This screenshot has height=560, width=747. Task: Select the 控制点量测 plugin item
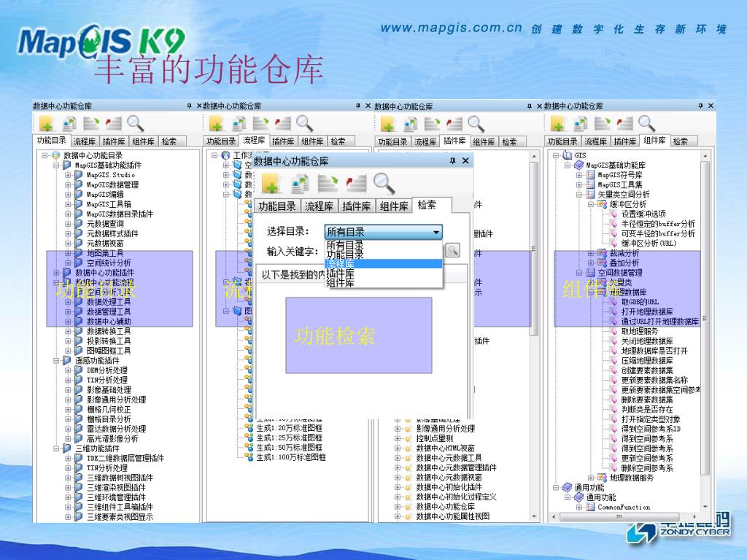435,438
